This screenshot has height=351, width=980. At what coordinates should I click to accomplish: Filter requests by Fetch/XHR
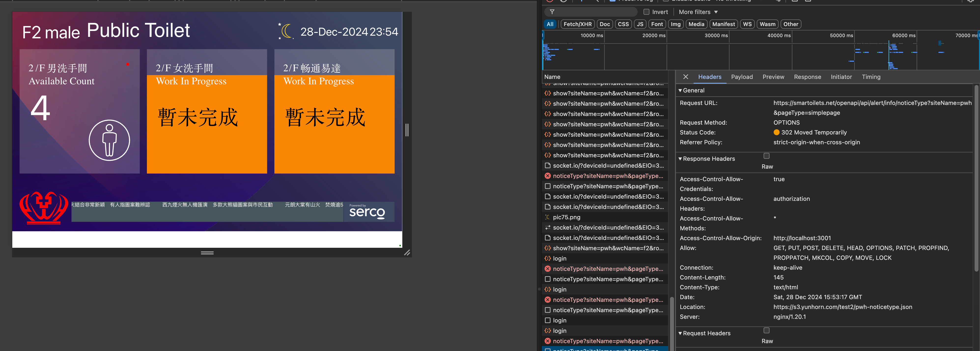[577, 24]
